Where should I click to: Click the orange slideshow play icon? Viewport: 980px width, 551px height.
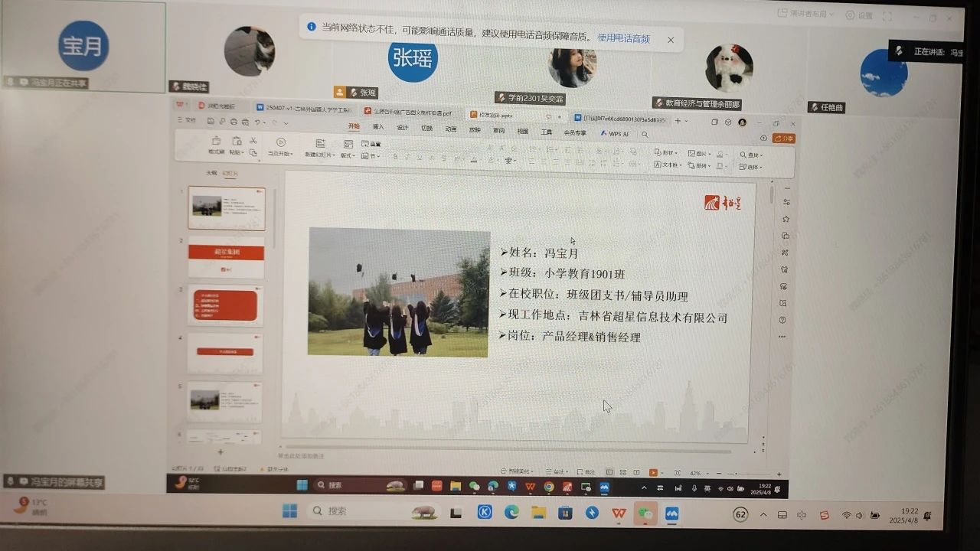[x=653, y=473]
